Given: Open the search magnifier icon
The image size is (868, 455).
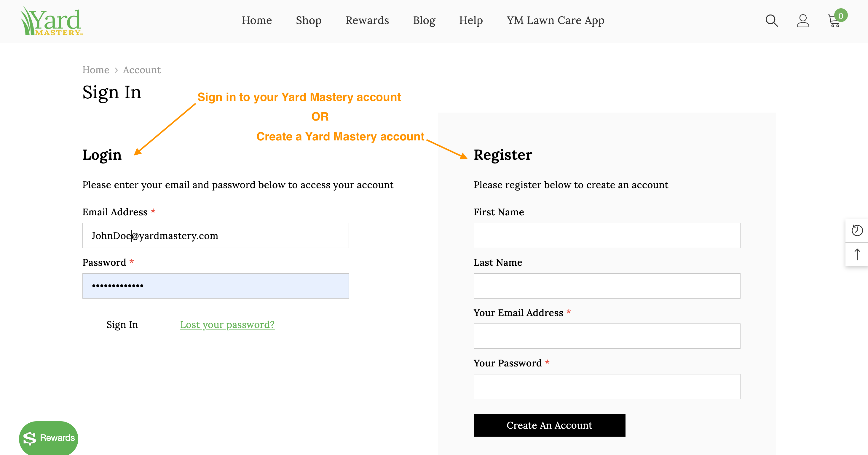Looking at the screenshot, I should tap(771, 20).
